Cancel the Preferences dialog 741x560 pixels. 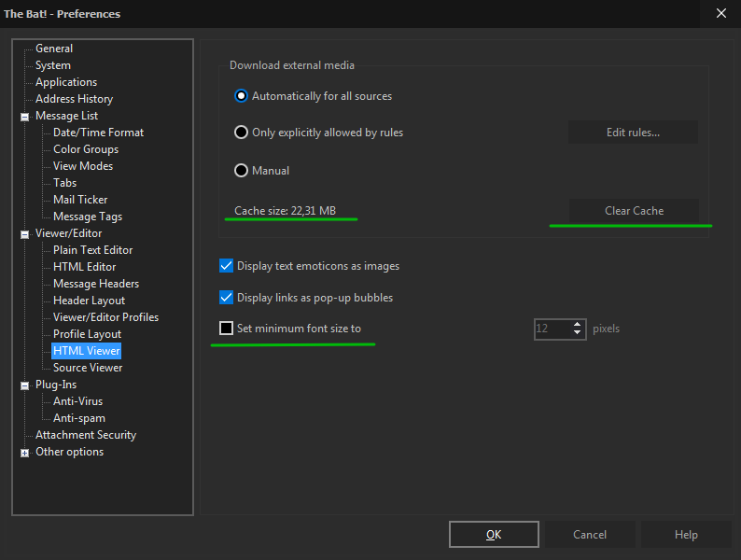pyautogui.click(x=590, y=535)
